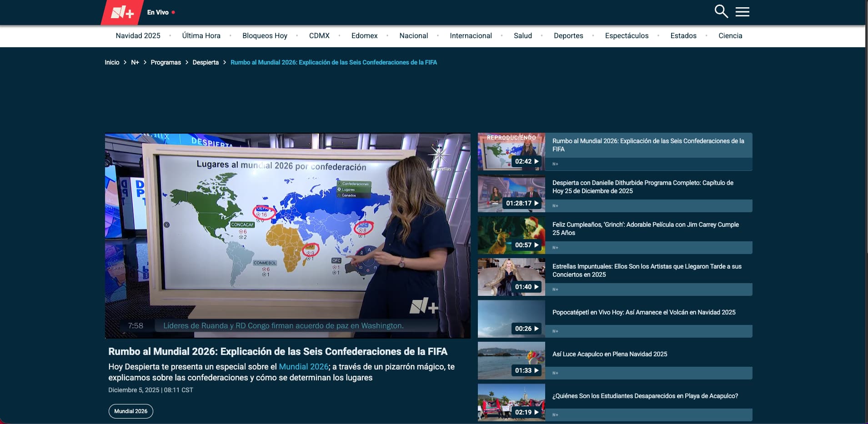Select the Ciencia menu item
Viewport: 868px width, 424px height.
(x=730, y=35)
